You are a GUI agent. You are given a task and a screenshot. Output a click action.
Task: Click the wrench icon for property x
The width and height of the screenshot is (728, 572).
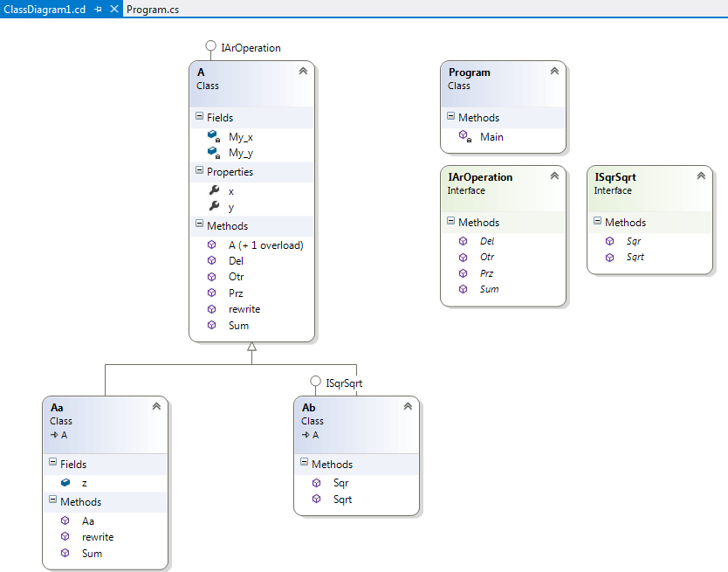coord(214,190)
